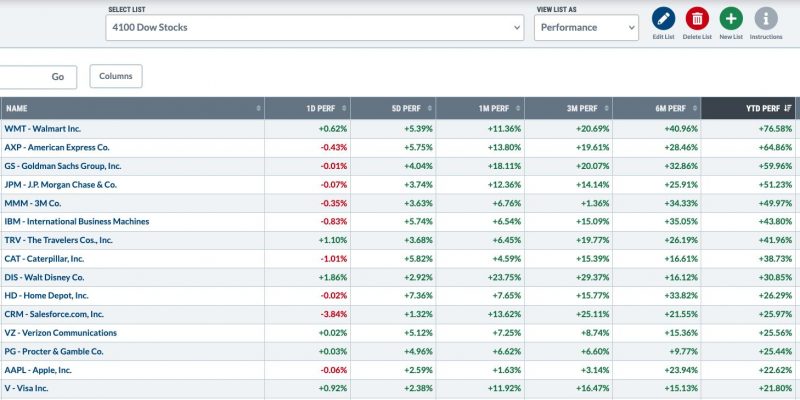Select Verizon 3M value +8.74%
The width and height of the screenshot is (800, 400).
click(x=595, y=333)
